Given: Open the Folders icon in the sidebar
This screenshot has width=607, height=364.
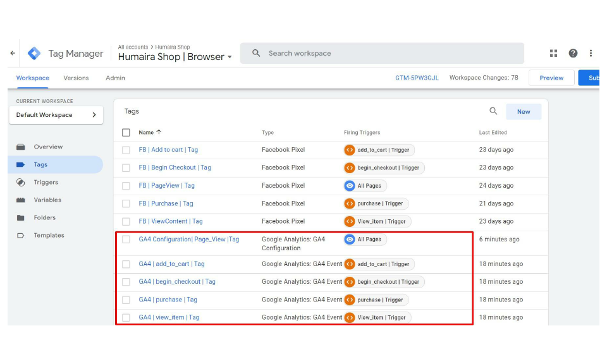Looking at the screenshot, I should click(x=20, y=216).
